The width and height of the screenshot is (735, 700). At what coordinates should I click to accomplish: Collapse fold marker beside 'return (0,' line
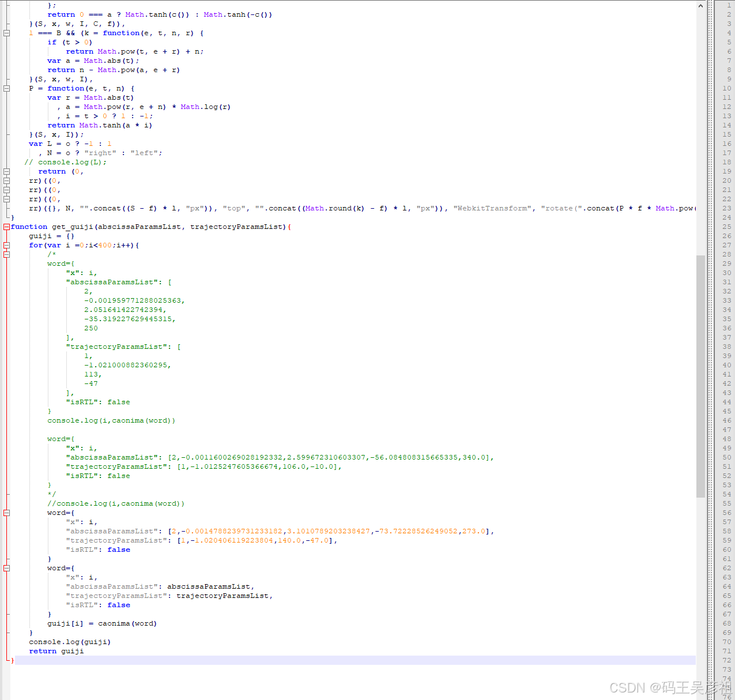(6, 171)
